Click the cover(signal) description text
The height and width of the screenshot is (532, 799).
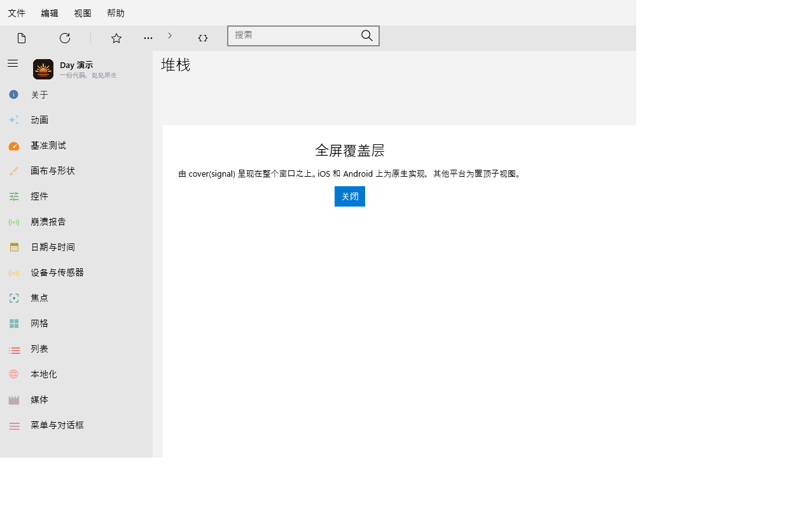pos(350,174)
